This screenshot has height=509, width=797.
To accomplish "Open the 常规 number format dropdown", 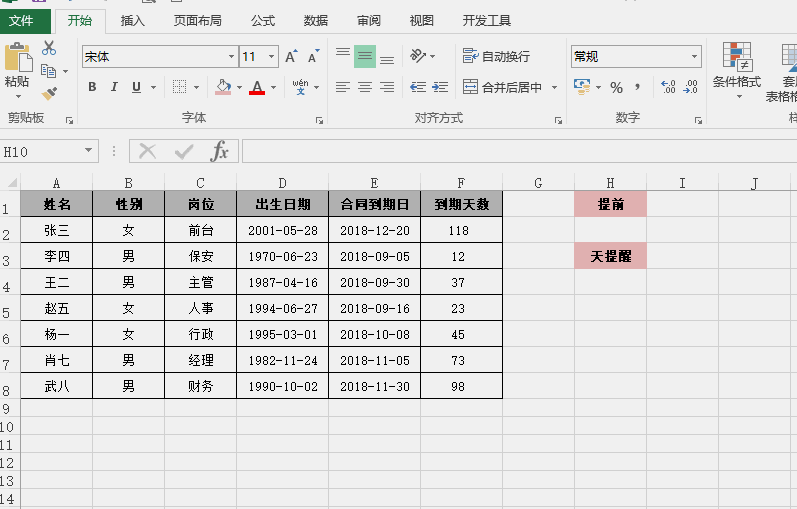I will click(694, 56).
